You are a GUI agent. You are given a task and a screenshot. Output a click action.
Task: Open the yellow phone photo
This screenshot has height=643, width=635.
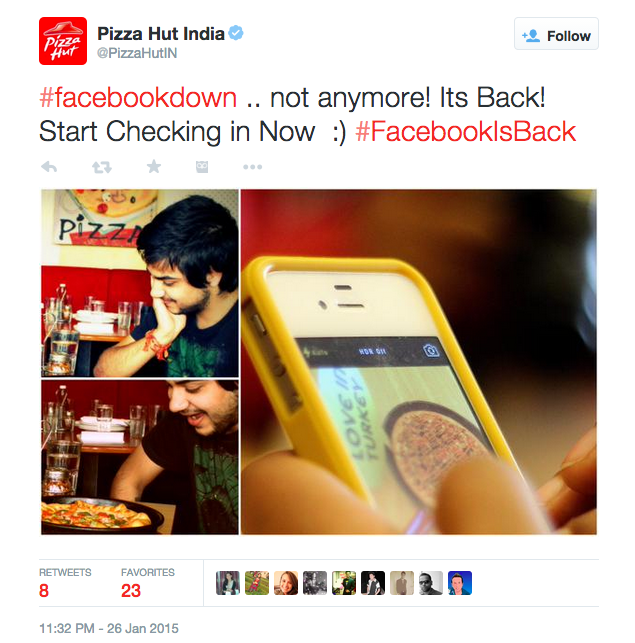(x=418, y=362)
